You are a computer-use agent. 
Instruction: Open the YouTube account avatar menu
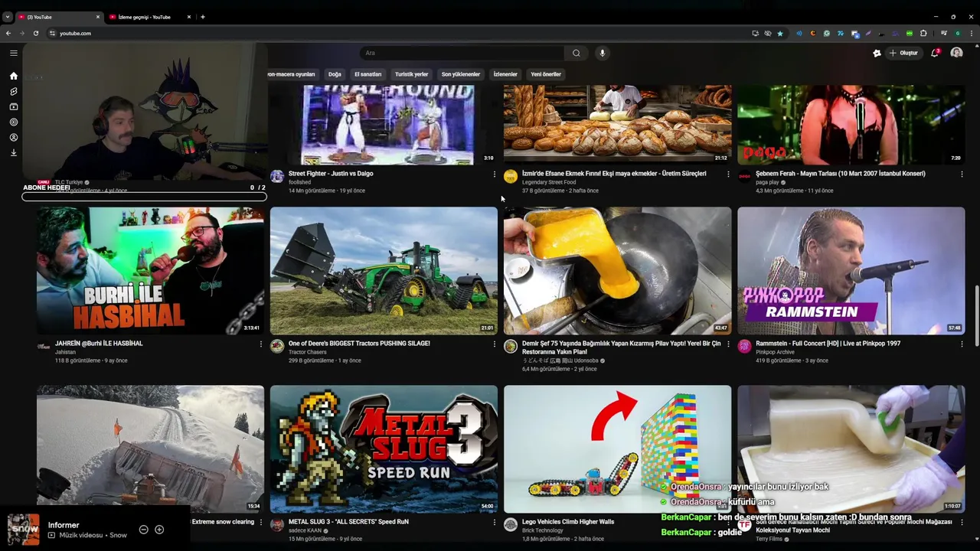pyautogui.click(x=956, y=53)
